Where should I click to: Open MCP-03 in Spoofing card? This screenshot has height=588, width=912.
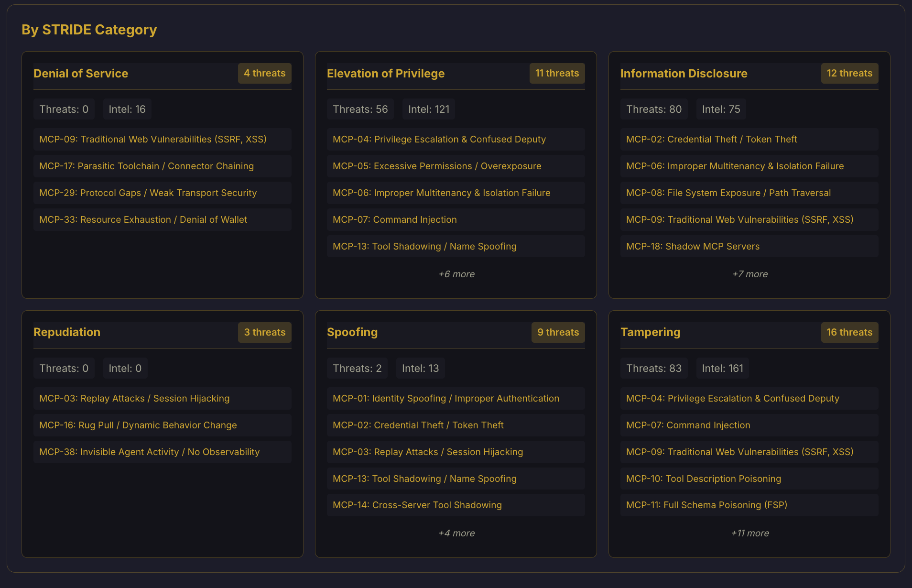click(x=456, y=452)
